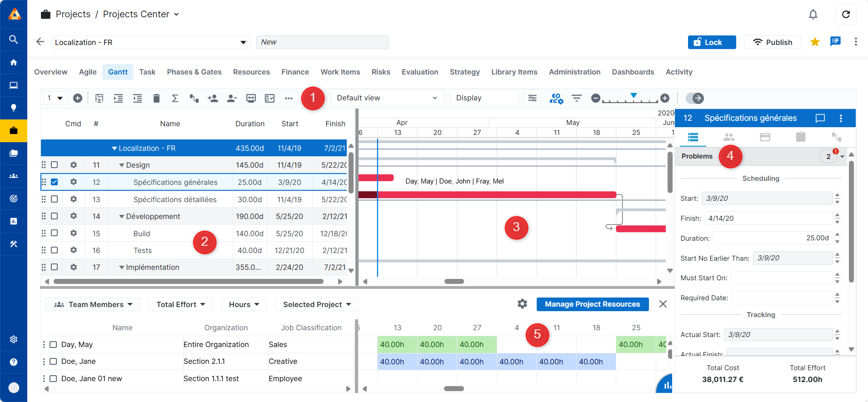Click the indent task icon in toolbar
The width and height of the screenshot is (868, 402).
(118, 98)
